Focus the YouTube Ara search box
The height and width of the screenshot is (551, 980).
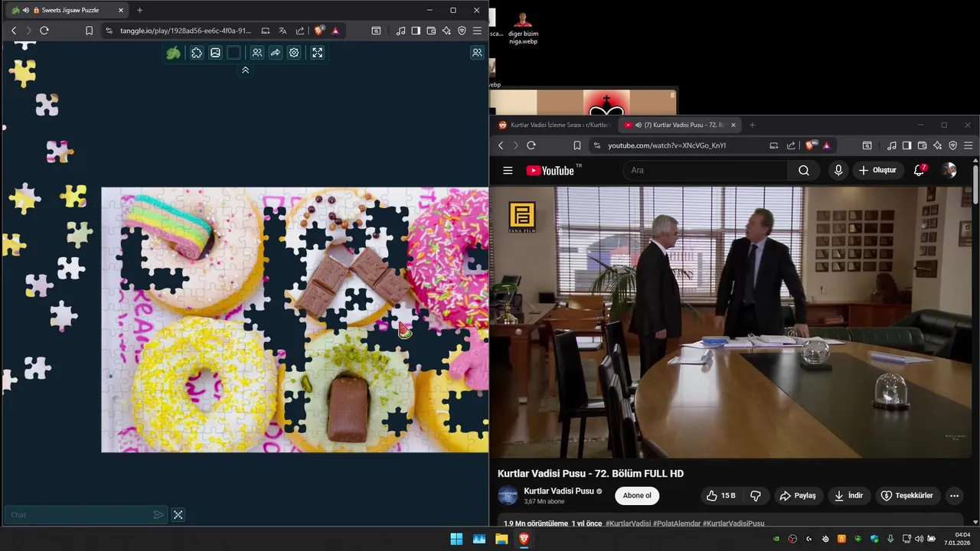(x=706, y=171)
